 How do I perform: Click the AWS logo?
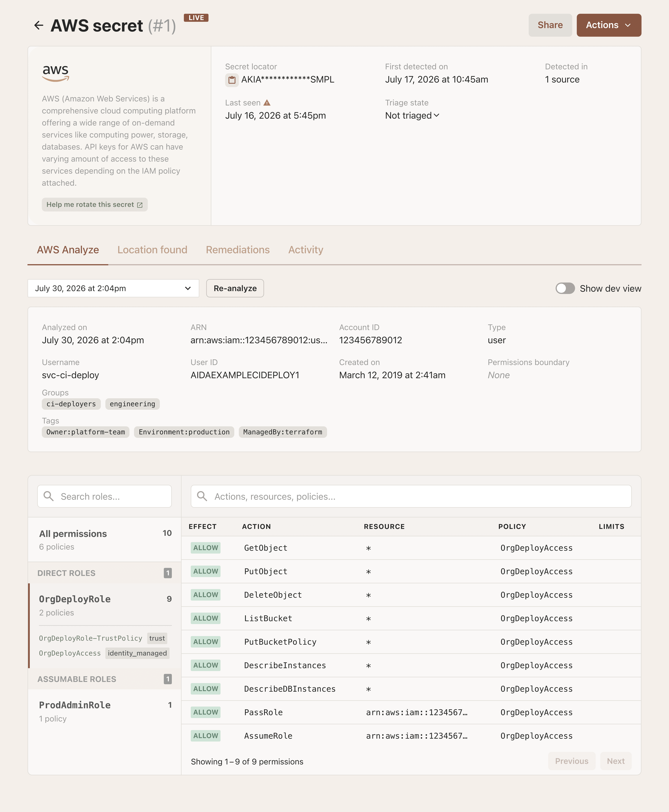[56, 73]
